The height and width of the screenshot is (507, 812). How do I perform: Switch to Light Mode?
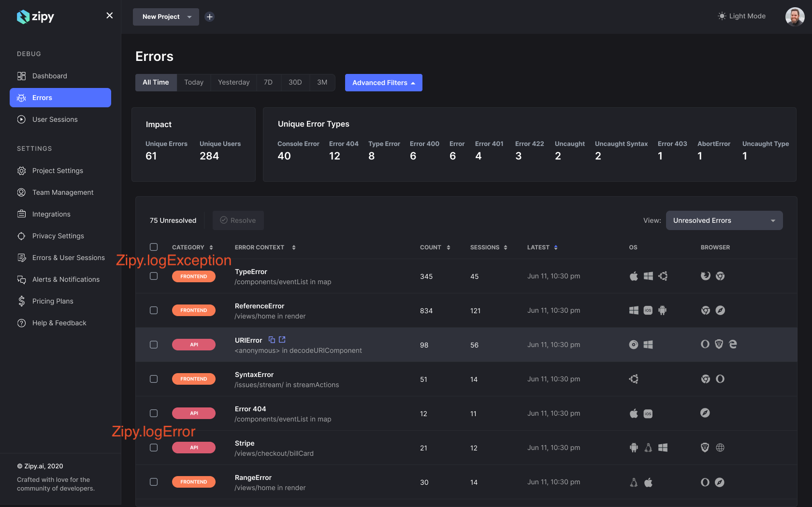[741, 16]
